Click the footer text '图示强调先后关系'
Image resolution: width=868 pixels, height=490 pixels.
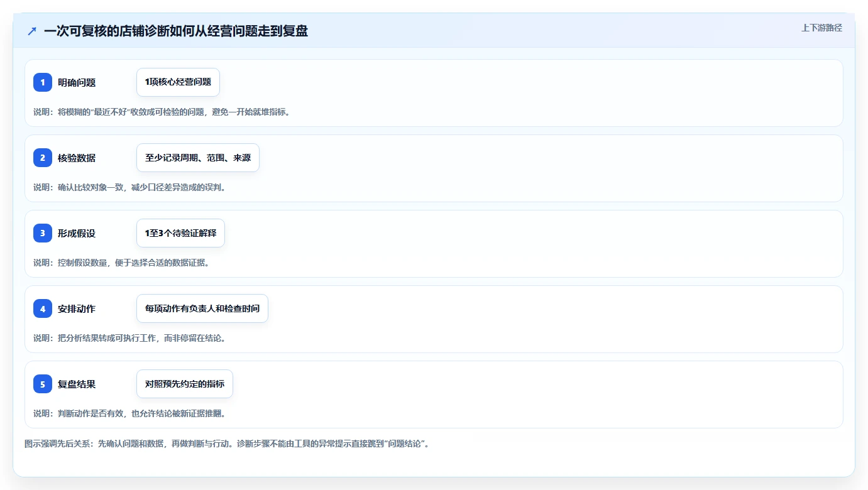(x=227, y=444)
